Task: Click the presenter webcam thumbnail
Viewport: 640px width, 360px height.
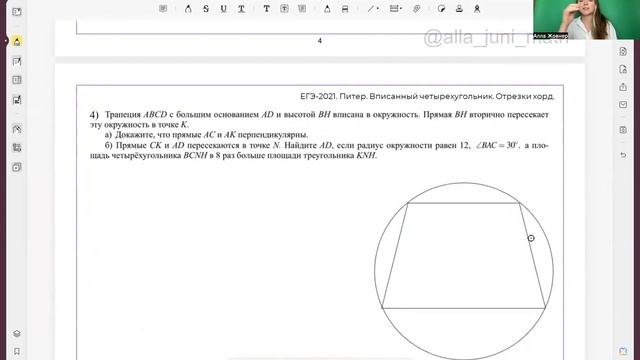Action: pyautogui.click(x=586, y=20)
